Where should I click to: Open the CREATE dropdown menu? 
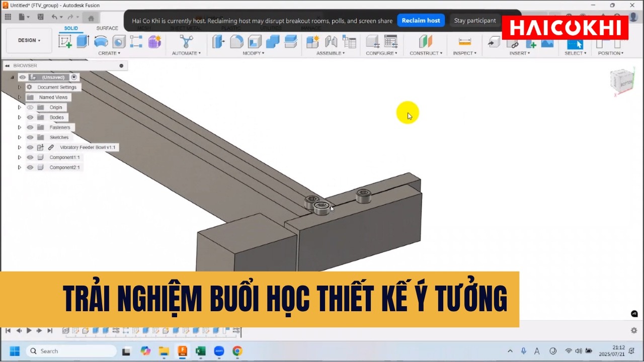pyautogui.click(x=109, y=53)
